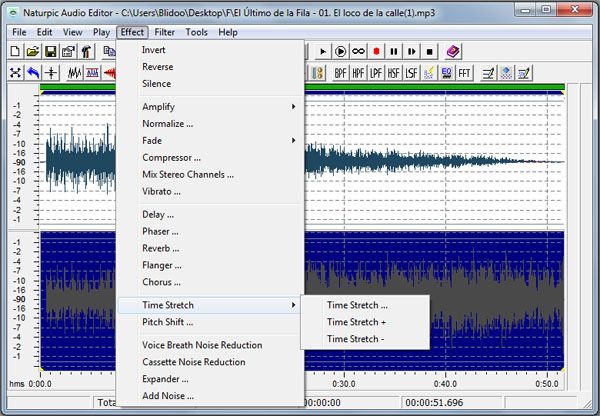This screenshot has height=416, width=600.
Task: Apply the BPF band pass filter
Action: point(340,73)
